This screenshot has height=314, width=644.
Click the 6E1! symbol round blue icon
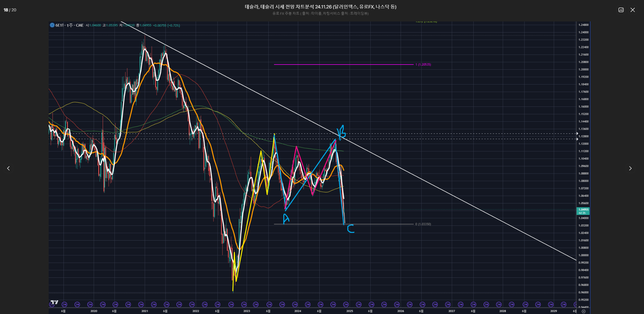(x=52, y=25)
